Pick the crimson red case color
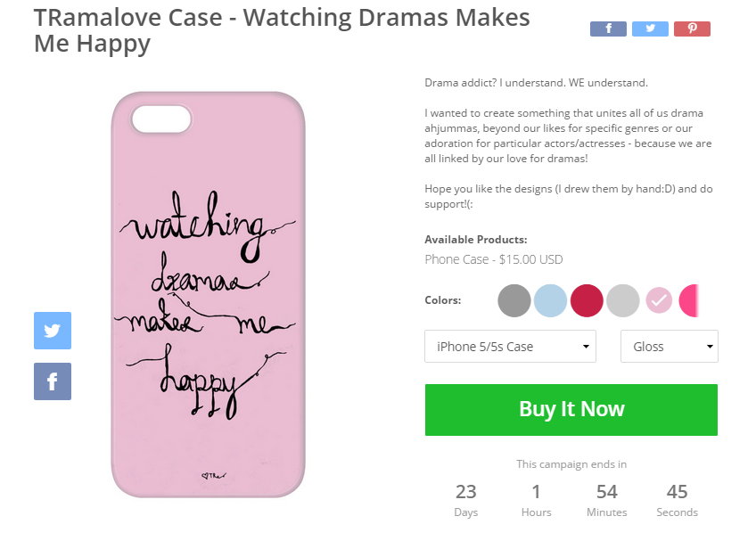 point(587,300)
